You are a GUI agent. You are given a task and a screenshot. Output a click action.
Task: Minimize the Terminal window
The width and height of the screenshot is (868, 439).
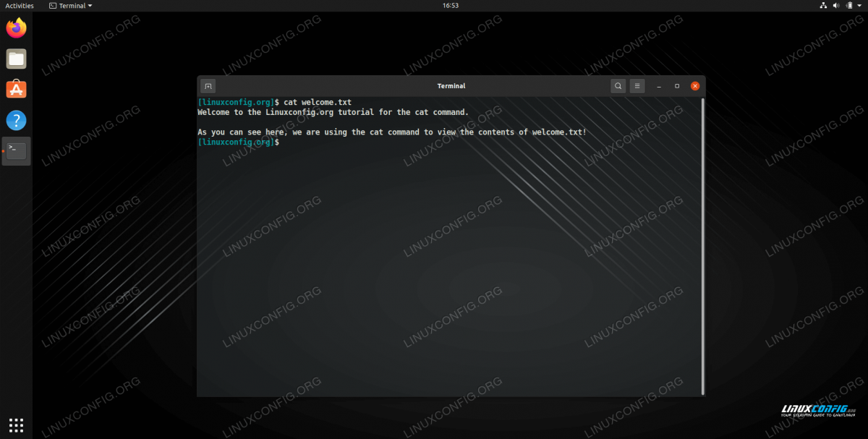[659, 86]
